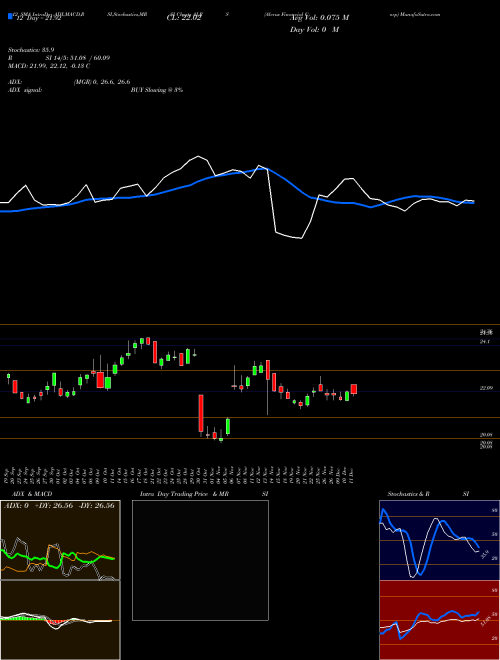Select 'MACD: 21.99, 22.12, -0.13 C' line
This screenshot has height=660, width=500.
[x=49, y=66]
